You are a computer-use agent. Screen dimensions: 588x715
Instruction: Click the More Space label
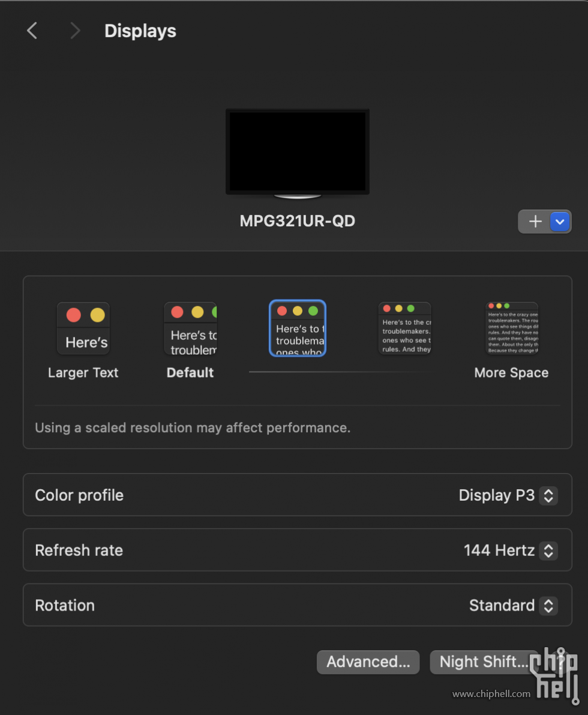[511, 373]
